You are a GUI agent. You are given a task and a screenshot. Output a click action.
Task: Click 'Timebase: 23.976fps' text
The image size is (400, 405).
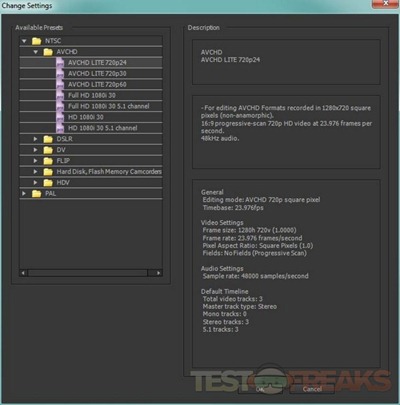[233, 208]
